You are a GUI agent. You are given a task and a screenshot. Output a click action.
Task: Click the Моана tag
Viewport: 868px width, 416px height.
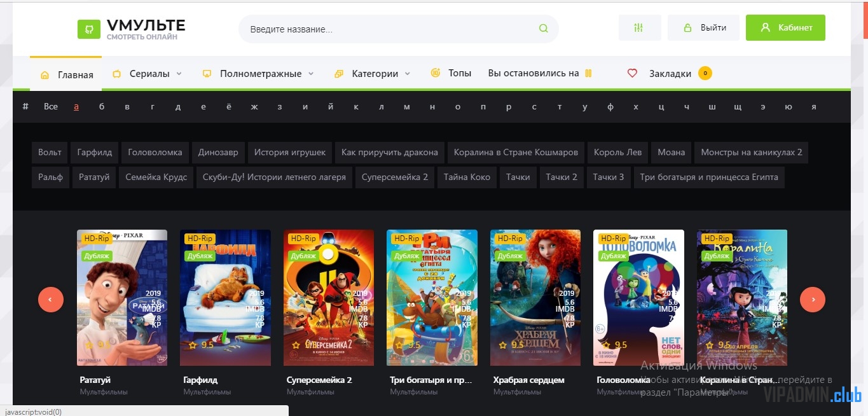click(671, 153)
